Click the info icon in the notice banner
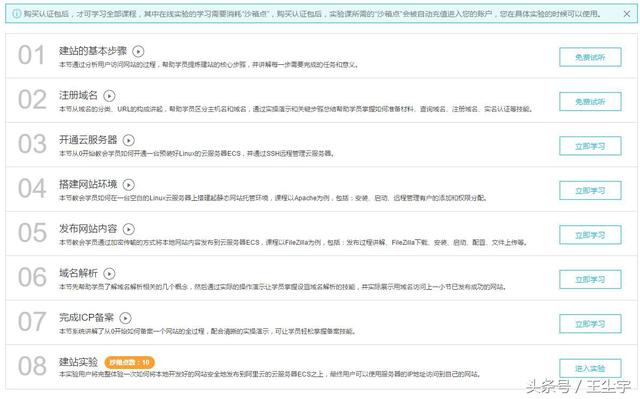This screenshot has height=399, width=640. 17,14
